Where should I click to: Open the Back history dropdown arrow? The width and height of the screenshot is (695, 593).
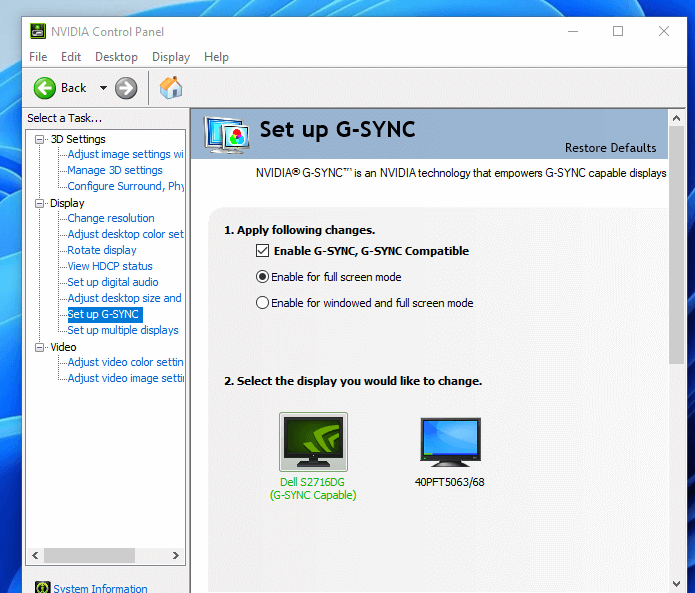(x=103, y=88)
